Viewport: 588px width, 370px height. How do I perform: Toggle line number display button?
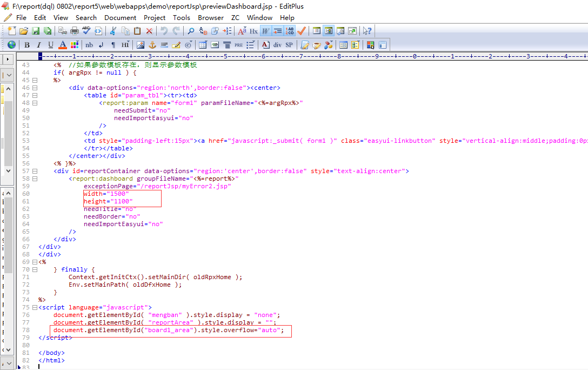point(290,31)
